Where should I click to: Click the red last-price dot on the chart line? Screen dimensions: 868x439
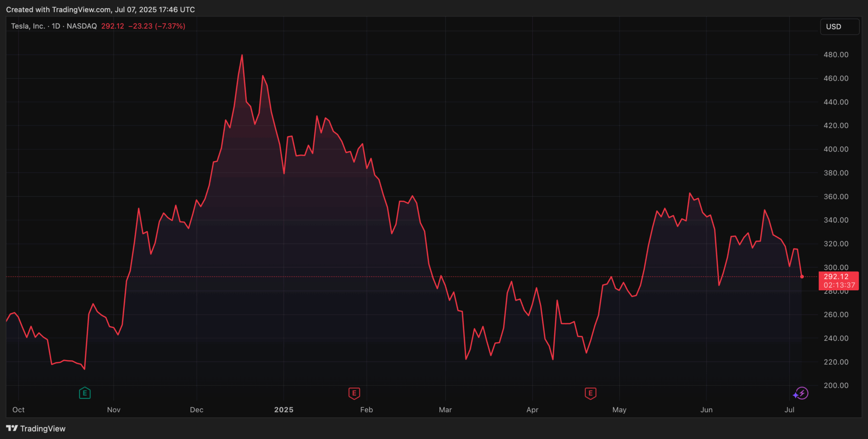802,277
